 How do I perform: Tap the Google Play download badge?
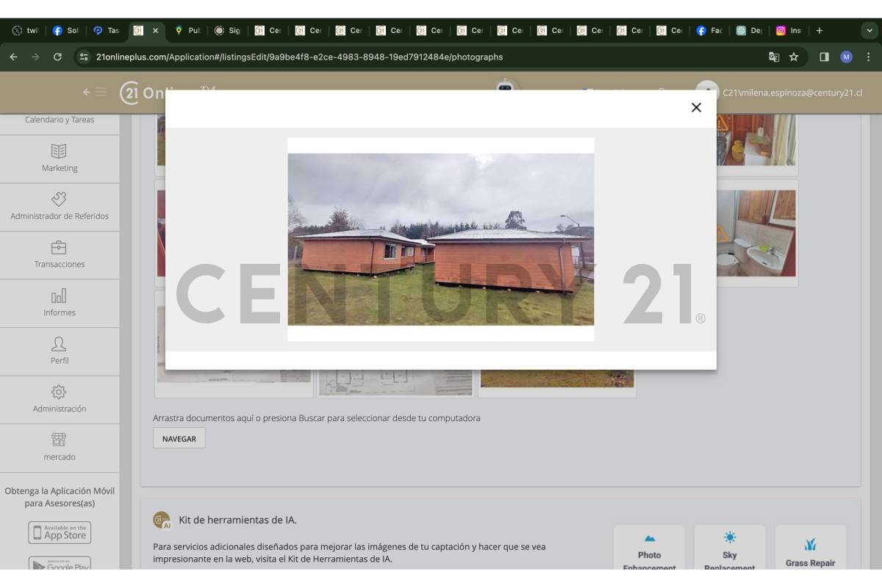click(x=60, y=564)
